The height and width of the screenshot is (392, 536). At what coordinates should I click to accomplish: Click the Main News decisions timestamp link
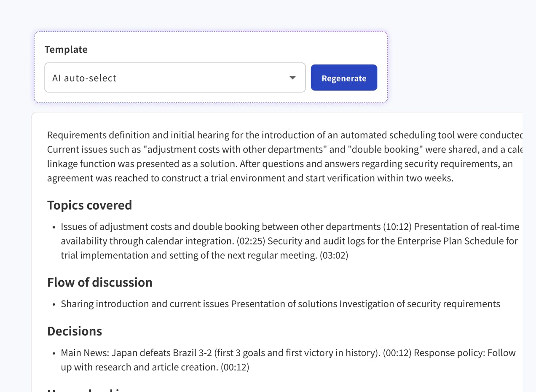tap(397, 352)
